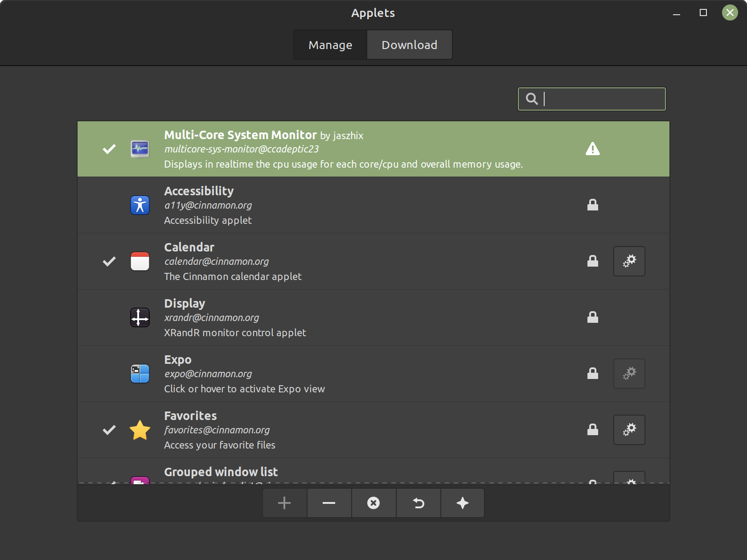Click the Expo applet settings gear
Screen dimensions: 747x560
pyautogui.click(x=629, y=374)
